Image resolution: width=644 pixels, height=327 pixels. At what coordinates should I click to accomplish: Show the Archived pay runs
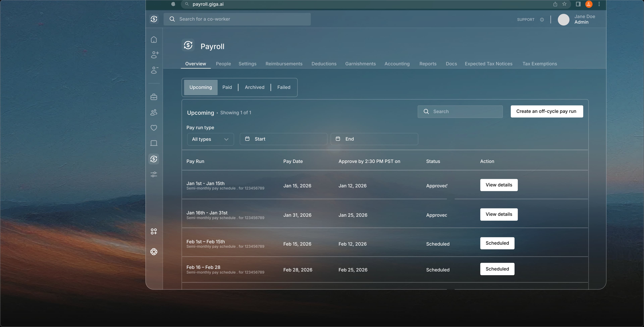point(255,87)
